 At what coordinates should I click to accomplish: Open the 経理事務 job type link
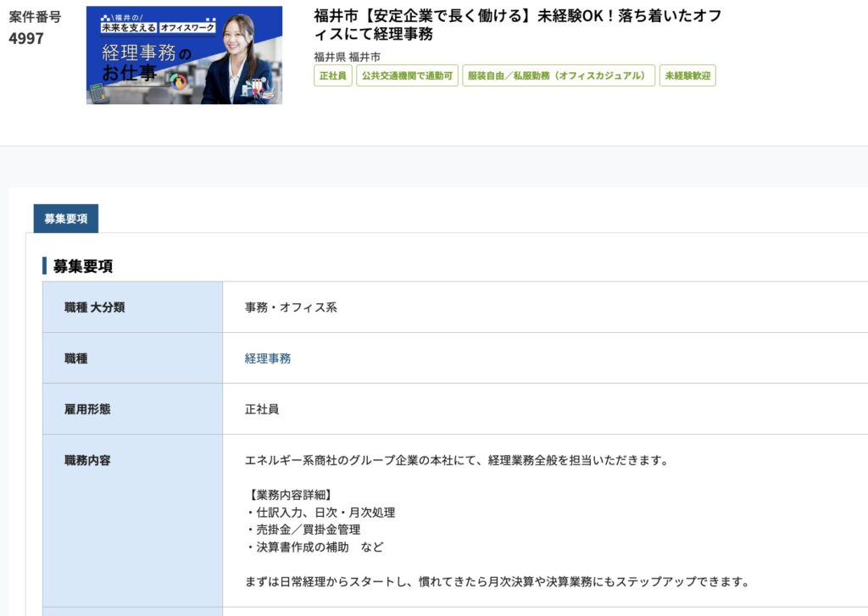click(x=268, y=358)
